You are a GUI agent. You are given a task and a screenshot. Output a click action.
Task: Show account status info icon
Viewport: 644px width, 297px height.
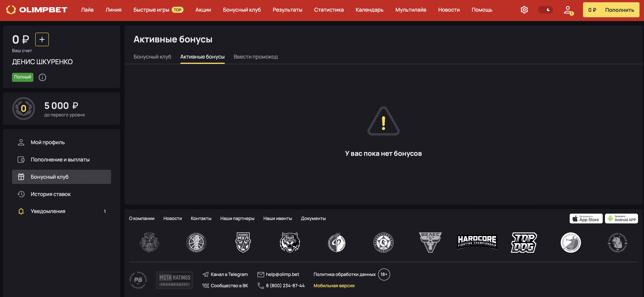(x=42, y=77)
